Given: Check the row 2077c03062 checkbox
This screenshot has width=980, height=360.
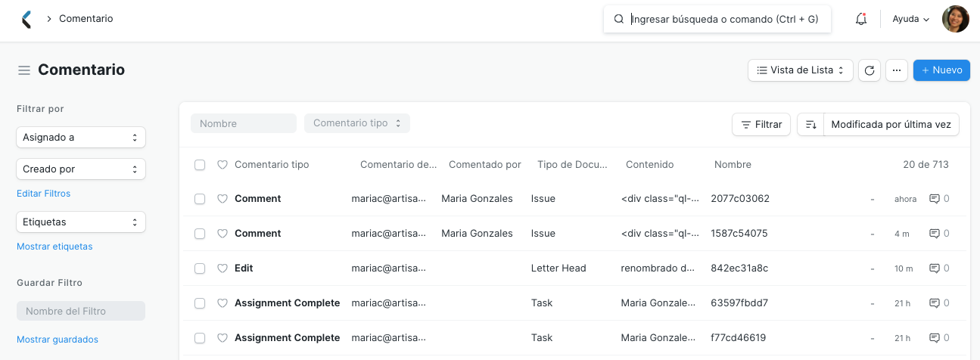Looking at the screenshot, I should point(200,199).
